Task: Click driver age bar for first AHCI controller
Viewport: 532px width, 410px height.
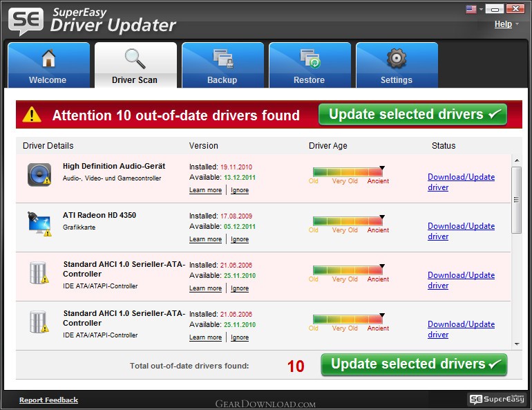Action: (x=348, y=270)
